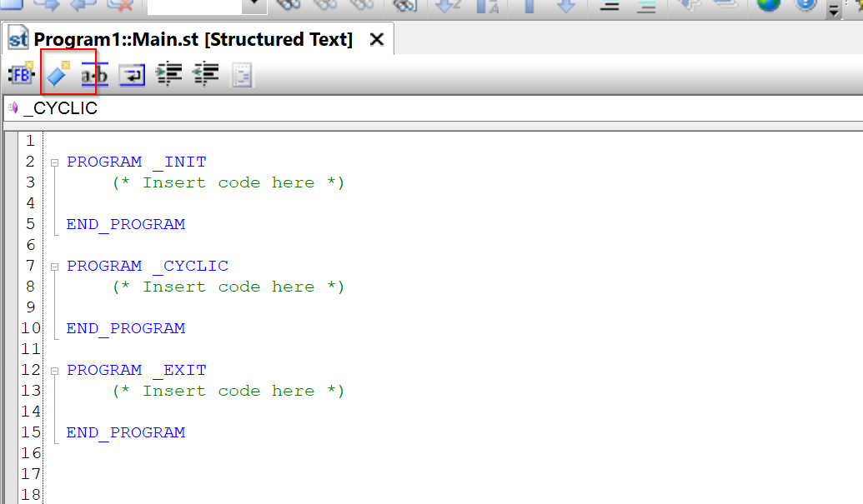Collapse the PROGRAM _CYCLIC block
The image size is (863, 504).
point(54,267)
